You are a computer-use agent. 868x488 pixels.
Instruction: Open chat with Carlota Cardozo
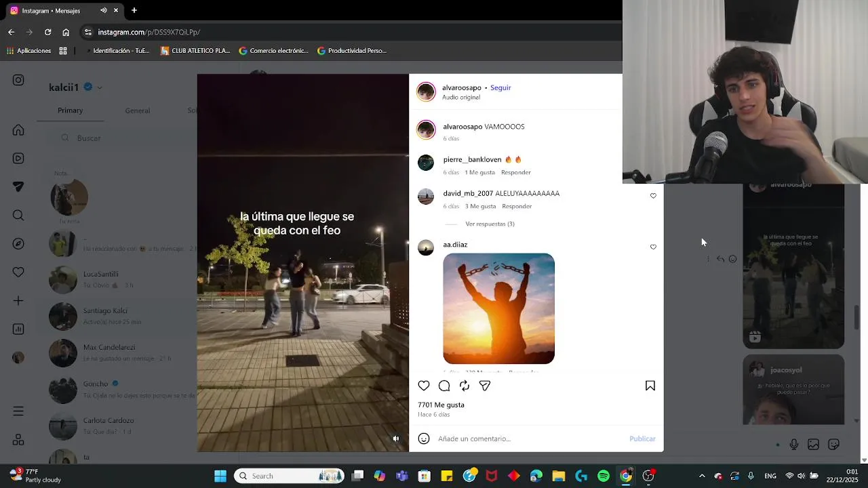pos(122,426)
